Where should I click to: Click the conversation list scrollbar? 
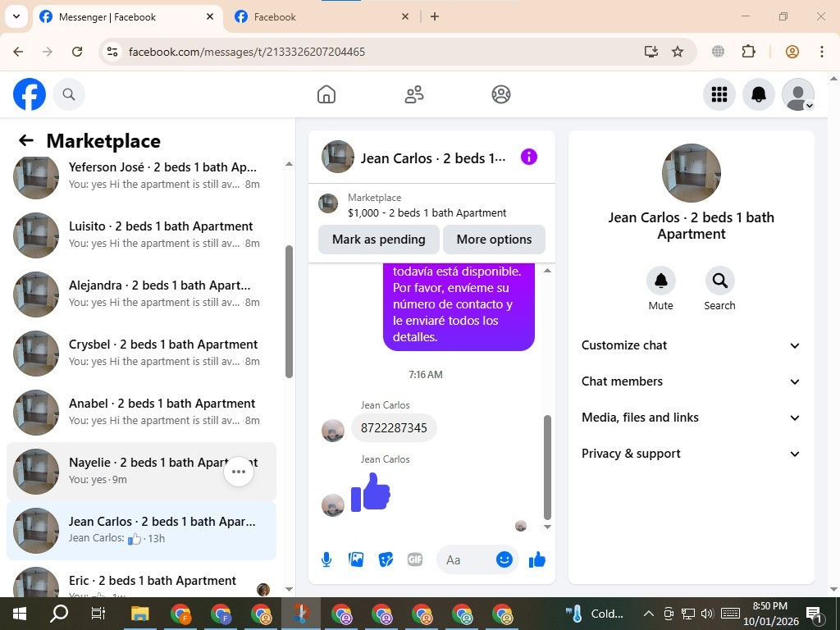click(290, 312)
